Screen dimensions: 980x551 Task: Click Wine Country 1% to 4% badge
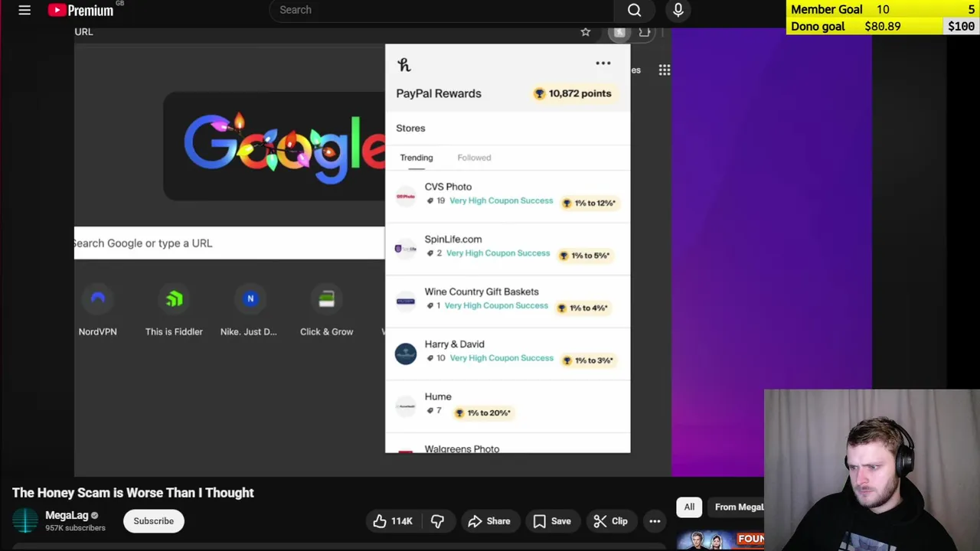click(x=583, y=308)
